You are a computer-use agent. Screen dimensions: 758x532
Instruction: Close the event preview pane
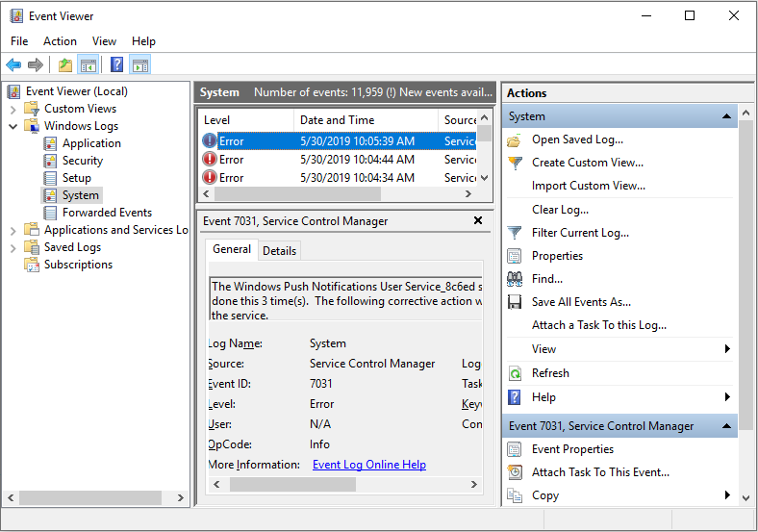pyautogui.click(x=478, y=220)
